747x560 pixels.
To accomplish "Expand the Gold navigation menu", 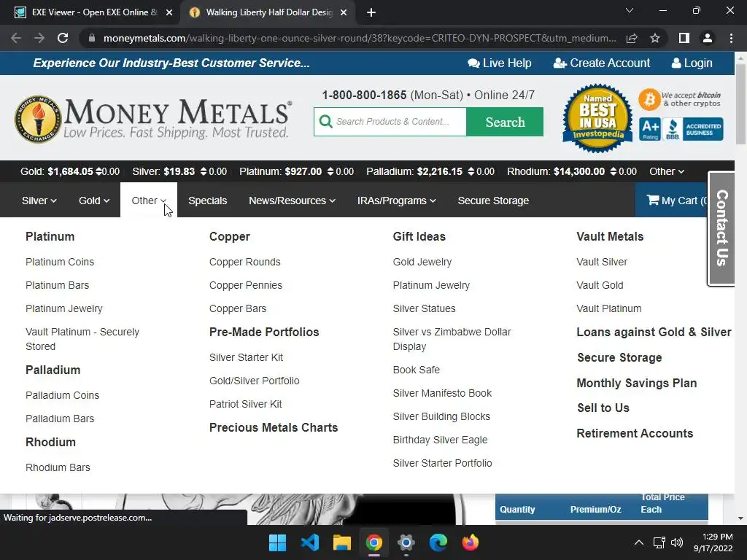I will tap(94, 201).
